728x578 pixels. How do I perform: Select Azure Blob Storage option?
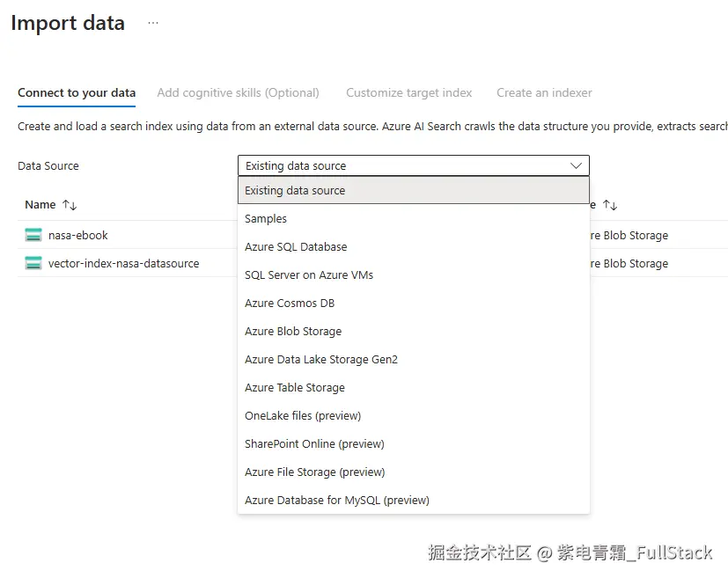coord(293,331)
